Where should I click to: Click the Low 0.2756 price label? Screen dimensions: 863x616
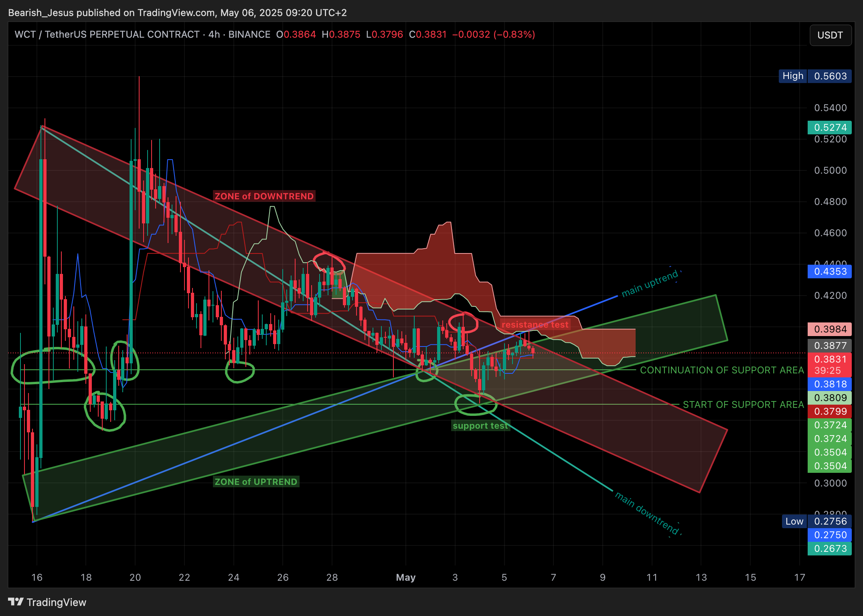(x=816, y=521)
